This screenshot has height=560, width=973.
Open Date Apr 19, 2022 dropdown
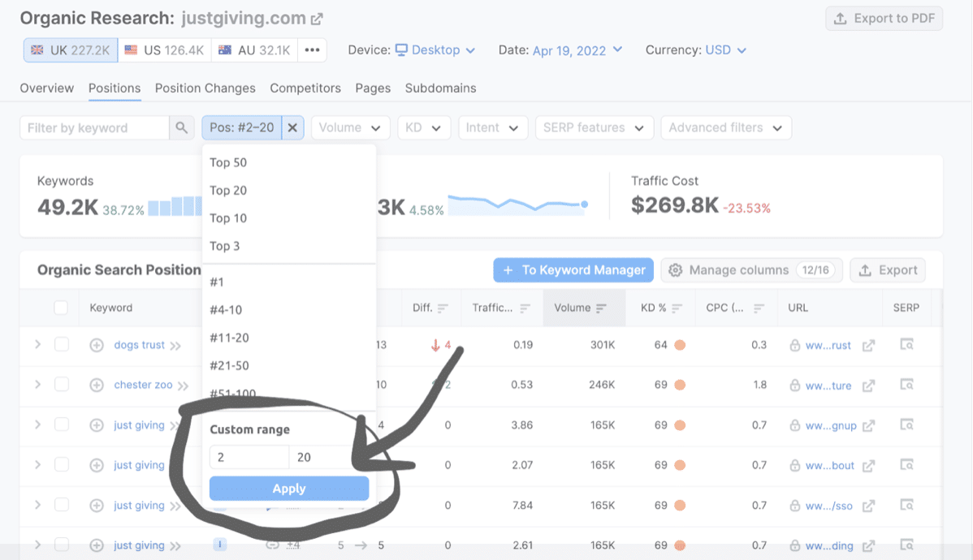(x=577, y=50)
